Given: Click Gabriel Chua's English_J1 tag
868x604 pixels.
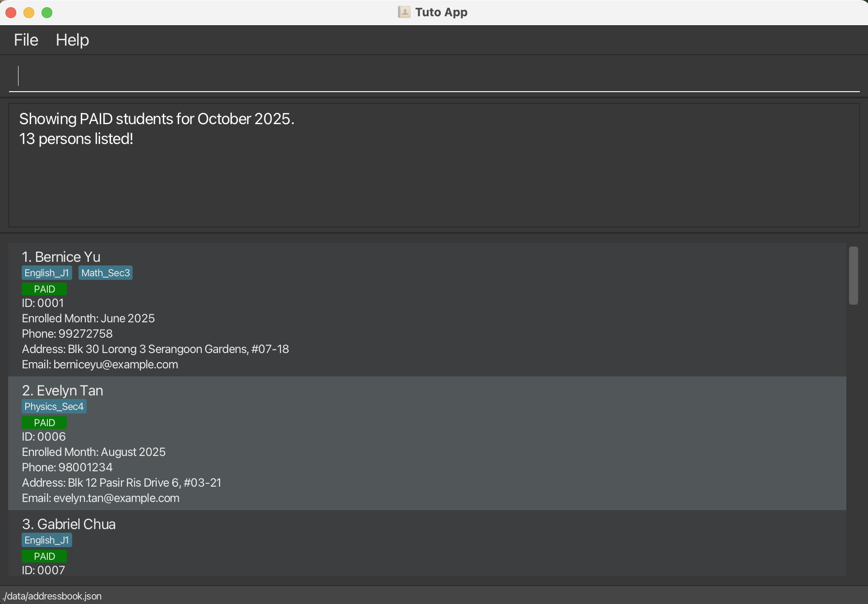Looking at the screenshot, I should point(46,540).
